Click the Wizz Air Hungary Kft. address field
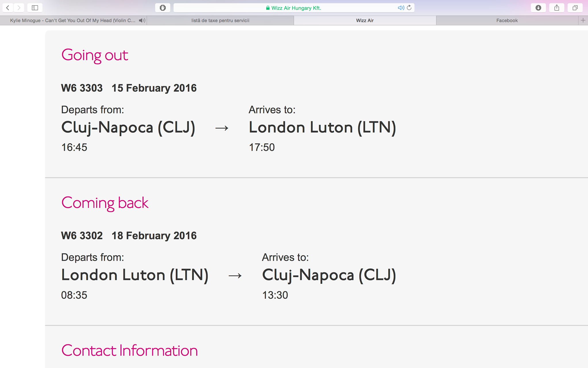Screen dimensions: 588x368 (x=294, y=8)
